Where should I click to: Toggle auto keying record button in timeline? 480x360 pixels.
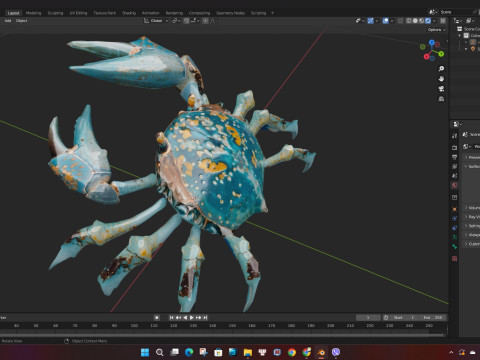[x=157, y=317]
